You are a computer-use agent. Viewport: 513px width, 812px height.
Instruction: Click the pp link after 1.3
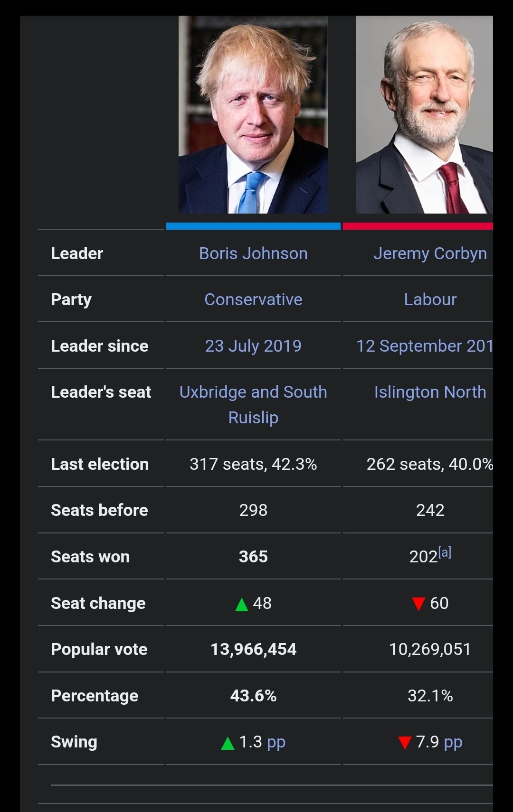[276, 742]
